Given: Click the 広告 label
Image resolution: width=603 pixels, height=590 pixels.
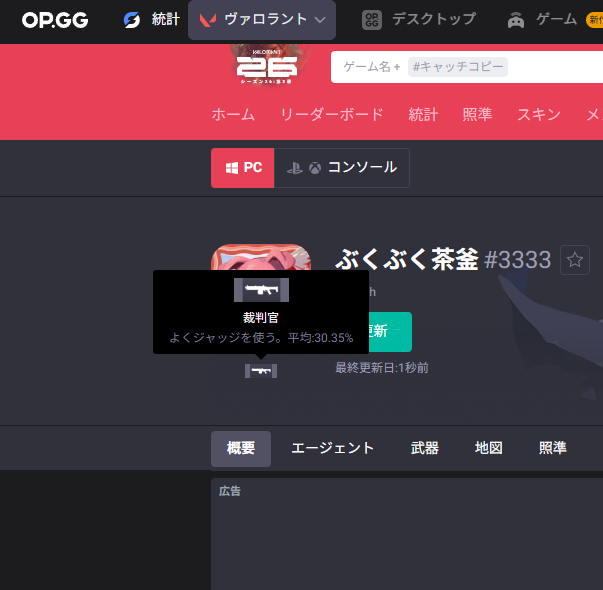Looking at the screenshot, I should tap(230, 491).
